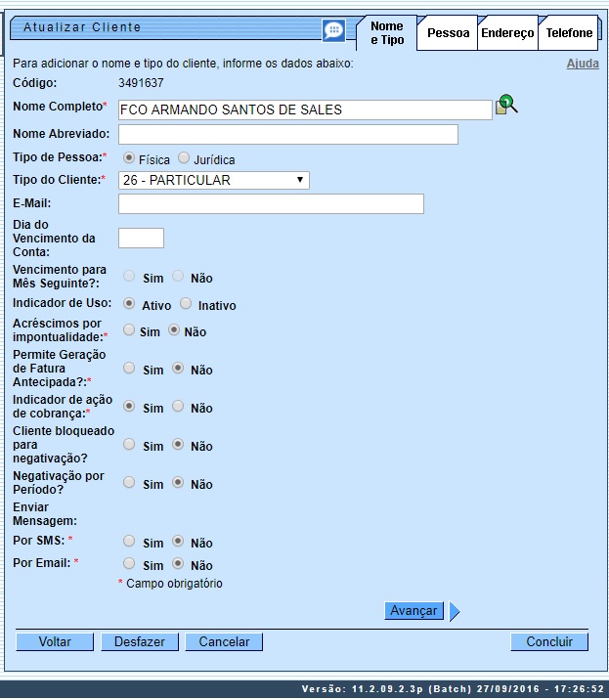
Task: Select Não for Indicador de ação de cobrança
Action: pyautogui.click(x=178, y=406)
